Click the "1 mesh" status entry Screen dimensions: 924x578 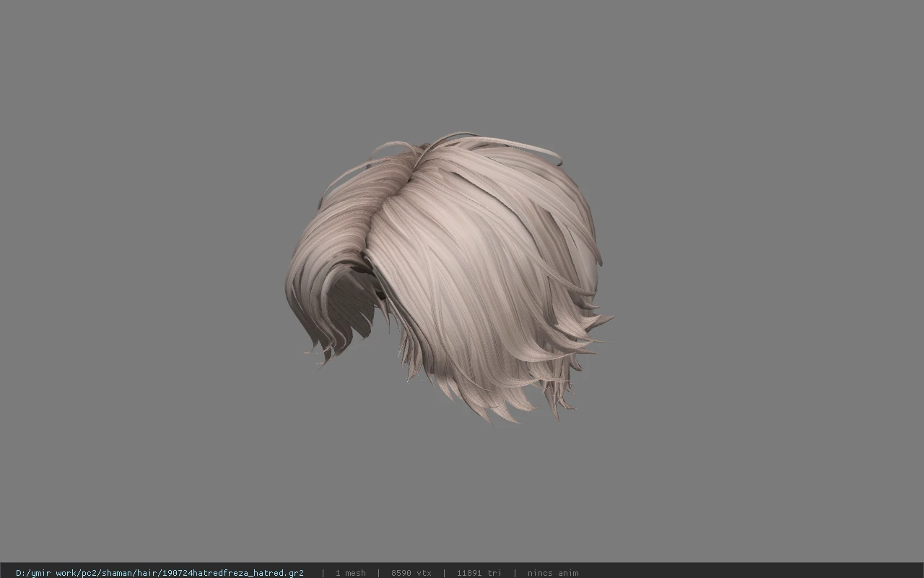(x=350, y=573)
